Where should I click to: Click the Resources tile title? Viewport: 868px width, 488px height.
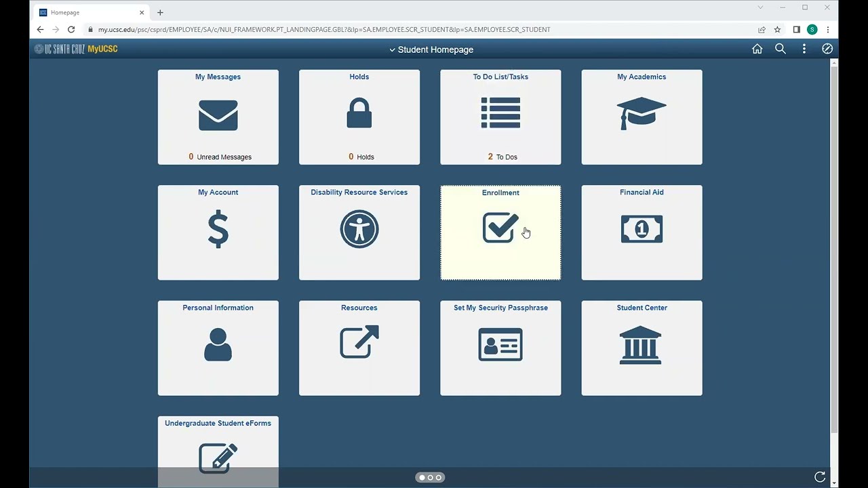tap(359, 308)
